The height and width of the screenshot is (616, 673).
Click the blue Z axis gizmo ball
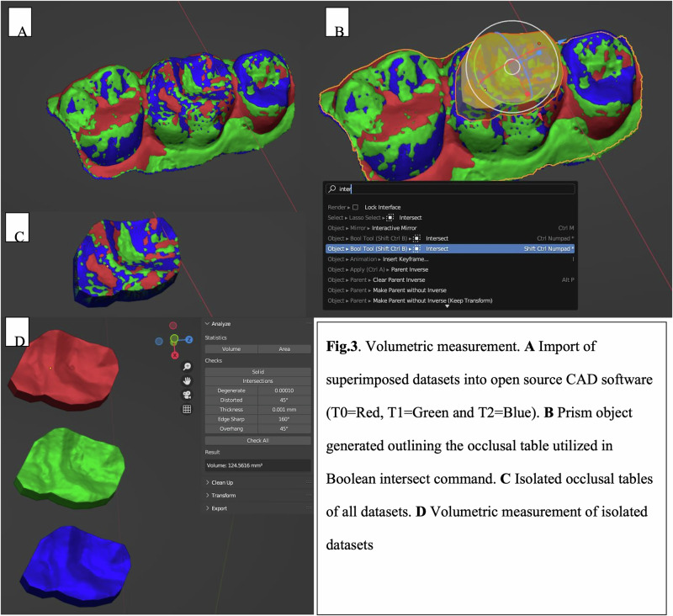point(188,339)
